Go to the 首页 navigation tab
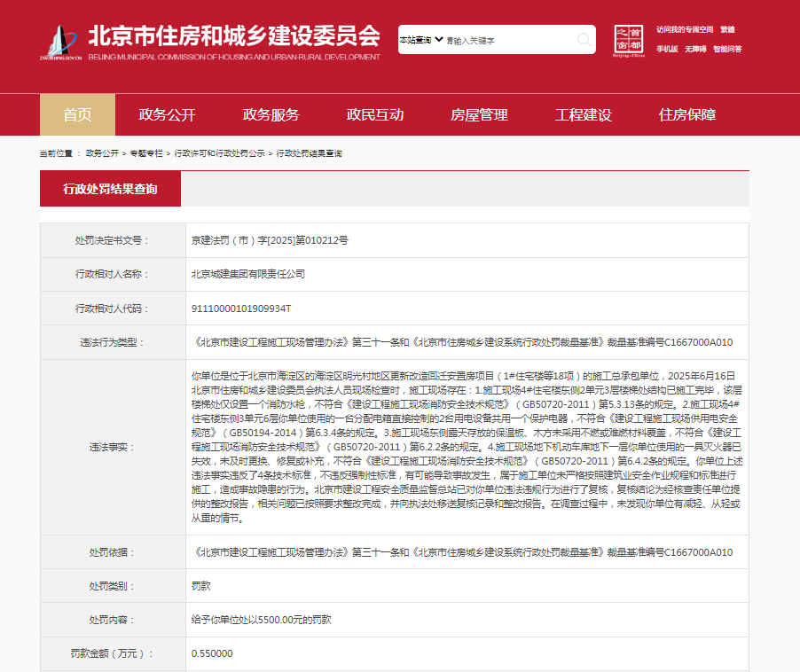The width and height of the screenshot is (800, 672). [x=77, y=114]
